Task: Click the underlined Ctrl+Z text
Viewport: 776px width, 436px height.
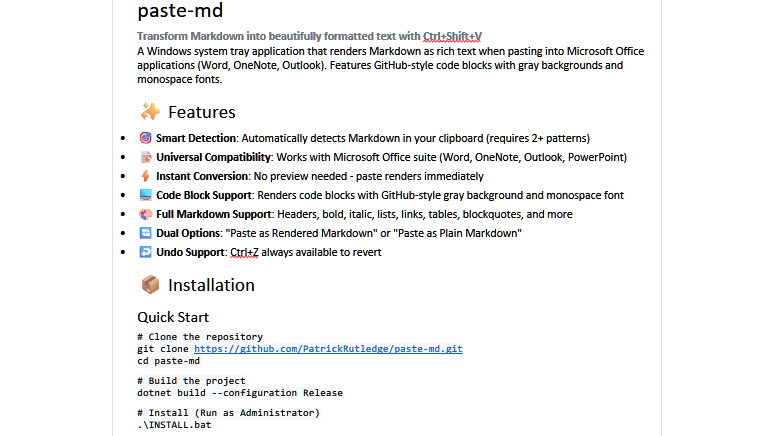Action: [x=244, y=252]
